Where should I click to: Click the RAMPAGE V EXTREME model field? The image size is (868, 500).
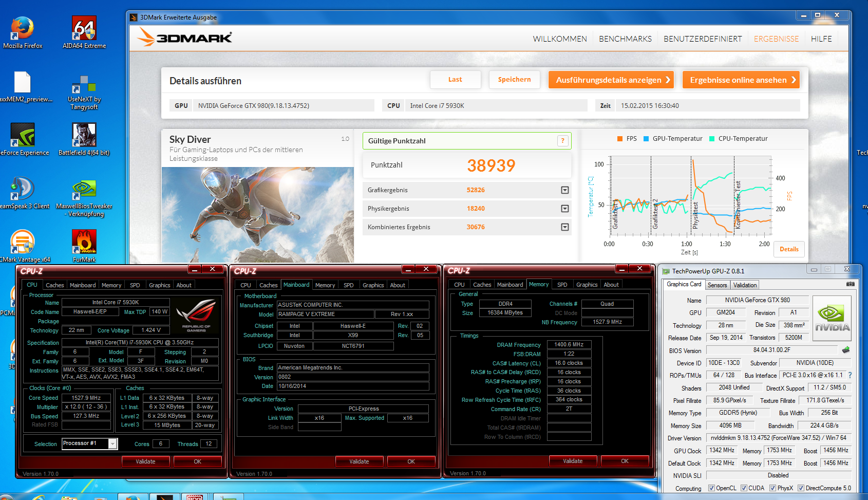coord(326,314)
